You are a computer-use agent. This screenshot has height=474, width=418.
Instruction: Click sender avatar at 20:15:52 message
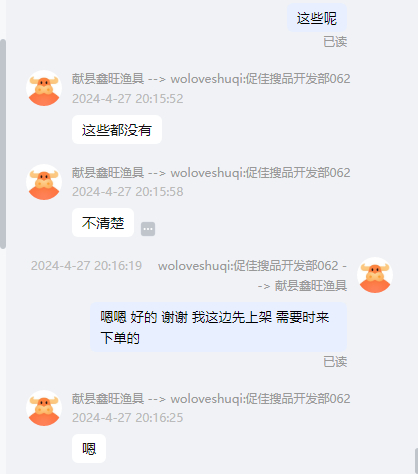[44, 88]
